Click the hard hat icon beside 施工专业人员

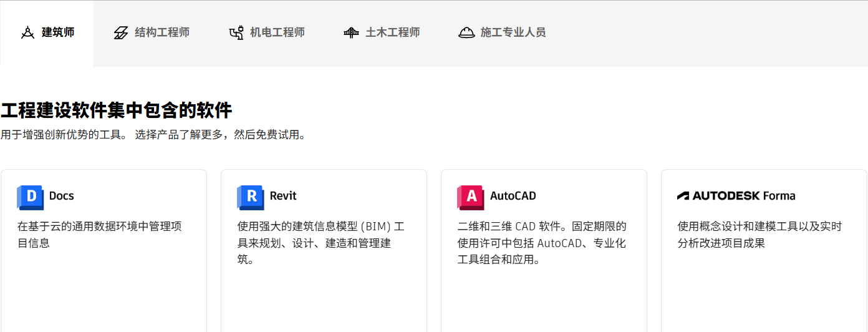(x=466, y=32)
